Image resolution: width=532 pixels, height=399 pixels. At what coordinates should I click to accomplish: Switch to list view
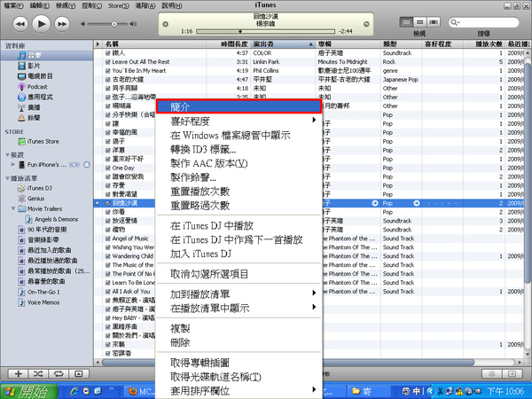(x=406, y=22)
